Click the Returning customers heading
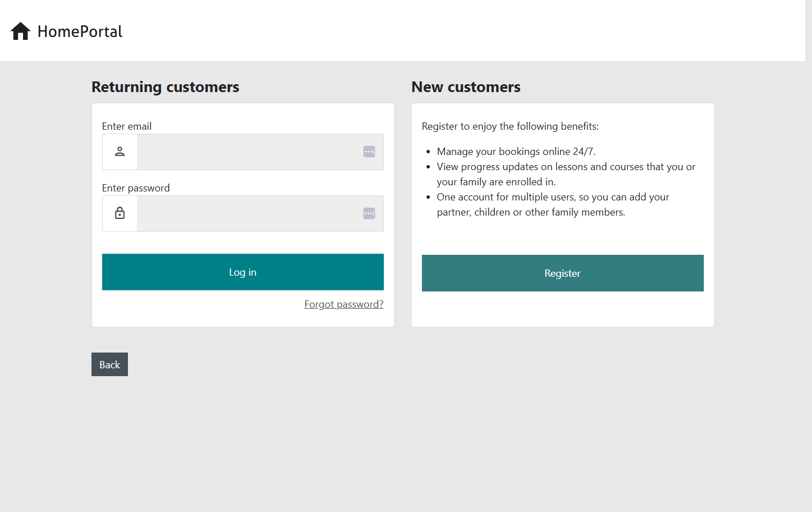 tap(166, 87)
